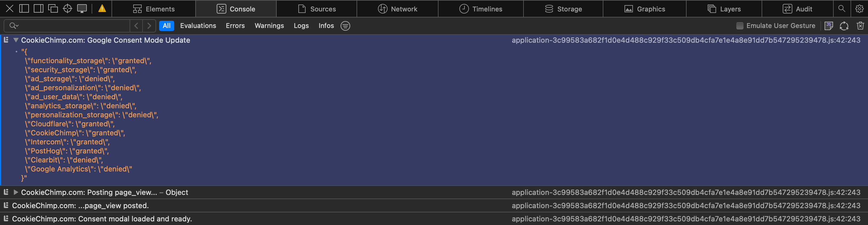This screenshot has width=868, height=225.
Task: Open Web Inspector settings gear
Action: [860, 8]
